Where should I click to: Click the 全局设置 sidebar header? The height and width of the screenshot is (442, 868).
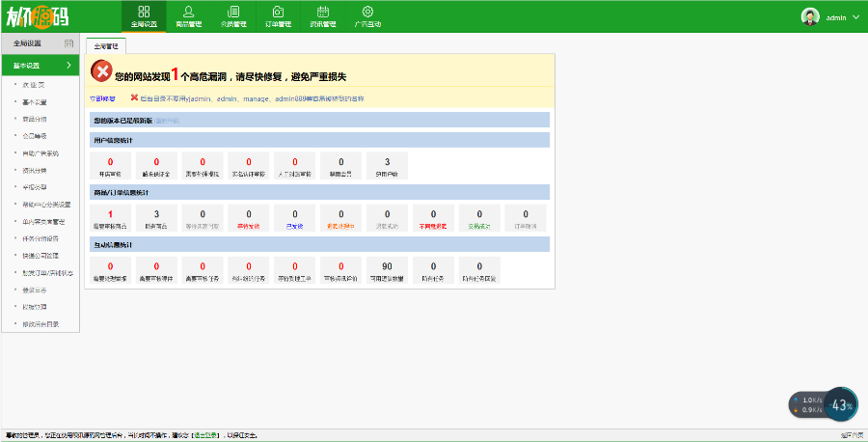click(x=41, y=43)
